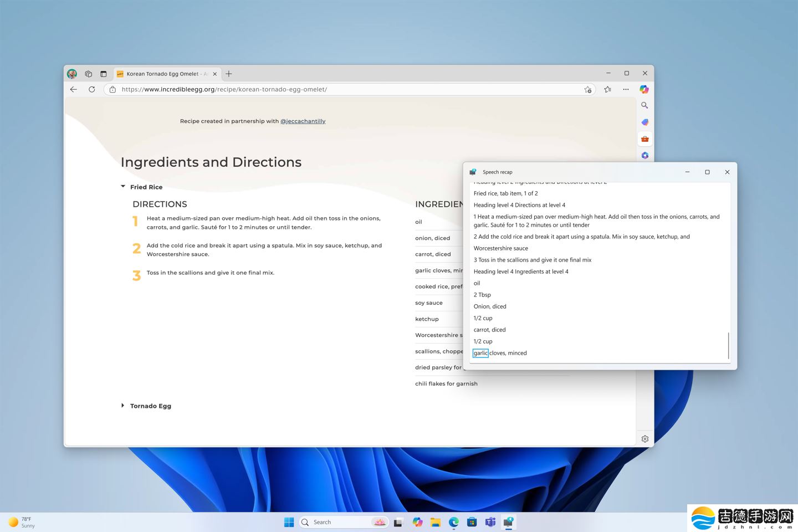The height and width of the screenshot is (532, 798).
Task: Refresh the recipe page
Action: tap(91, 89)
